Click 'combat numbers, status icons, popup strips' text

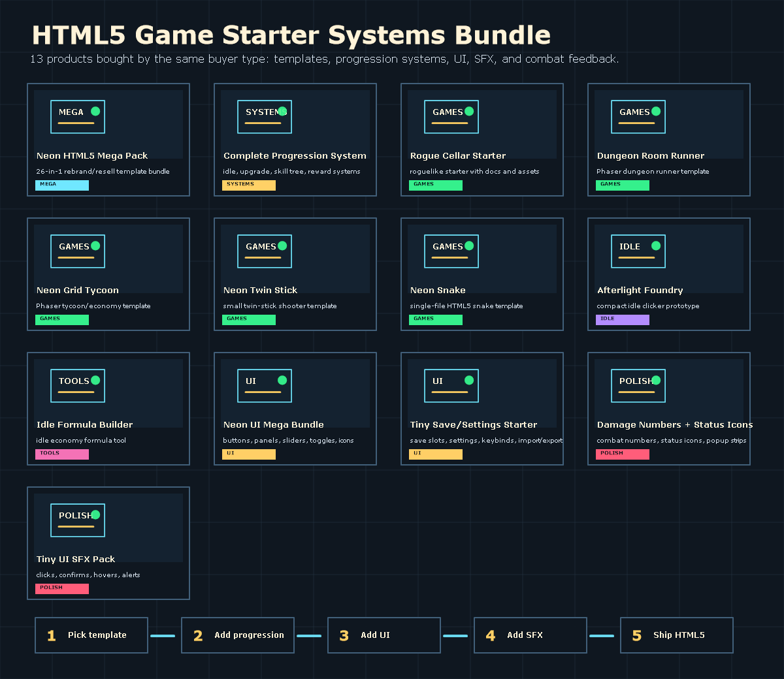(x=672, y=441)
